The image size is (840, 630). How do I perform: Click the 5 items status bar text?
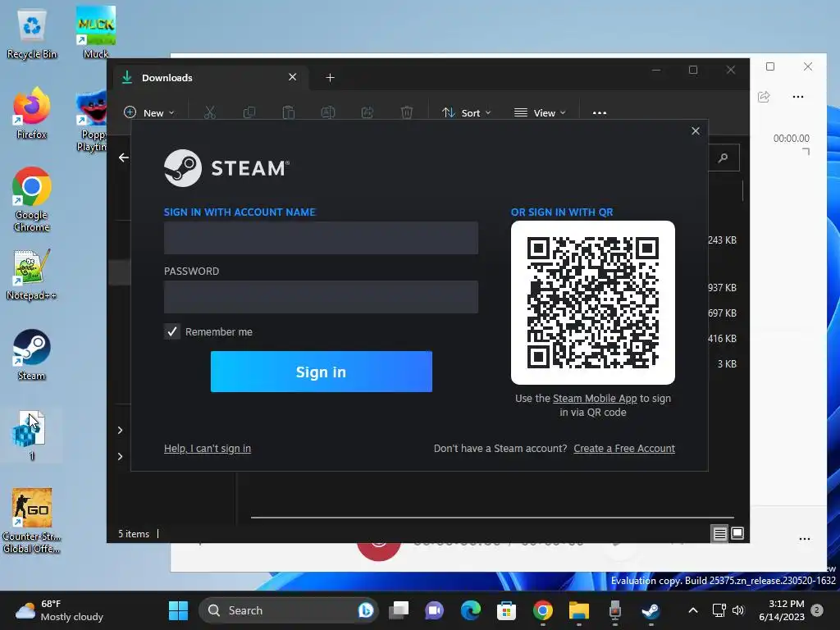point(134,534)
